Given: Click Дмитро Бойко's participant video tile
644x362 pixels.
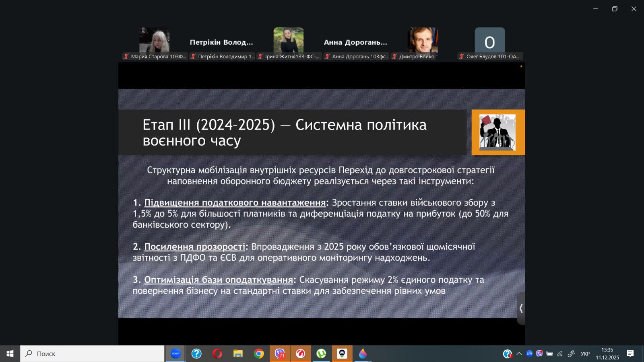Looking at the screenshot, I should [x=422, y=40].
